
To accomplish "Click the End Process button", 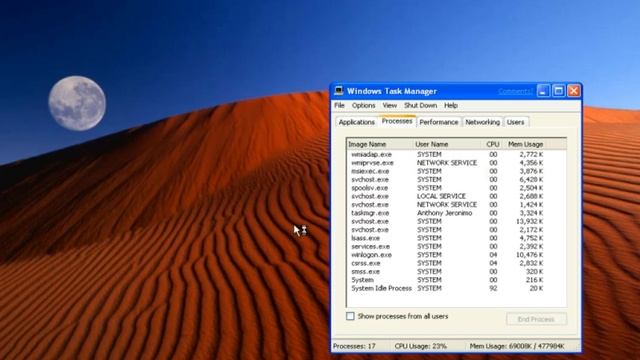I will coord(536,319).
